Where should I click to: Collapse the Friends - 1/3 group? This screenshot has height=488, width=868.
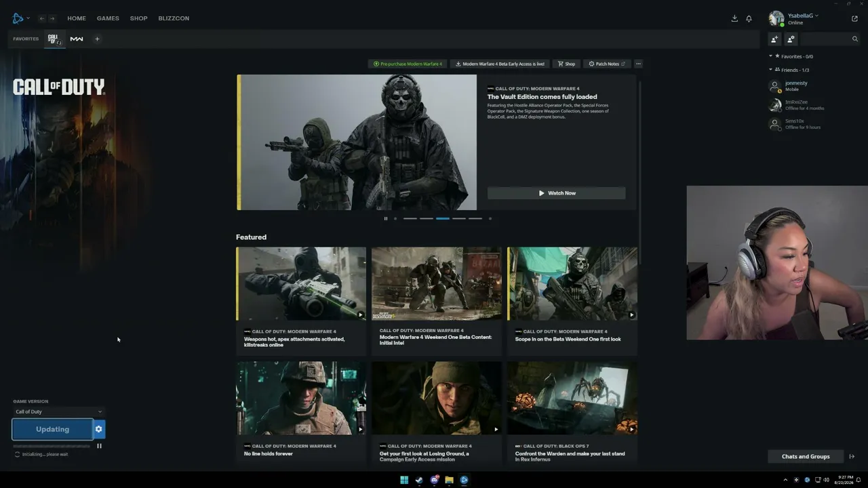(x=789, y=70)
